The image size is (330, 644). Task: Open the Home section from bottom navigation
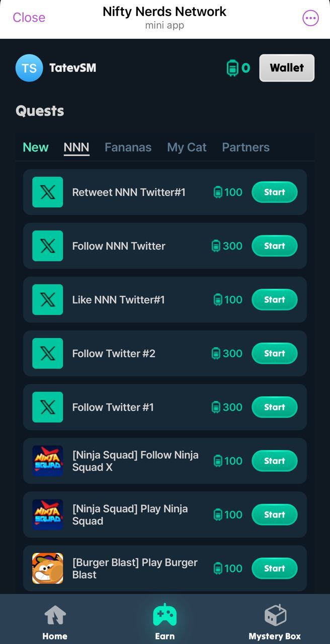[x=55, y=620]
